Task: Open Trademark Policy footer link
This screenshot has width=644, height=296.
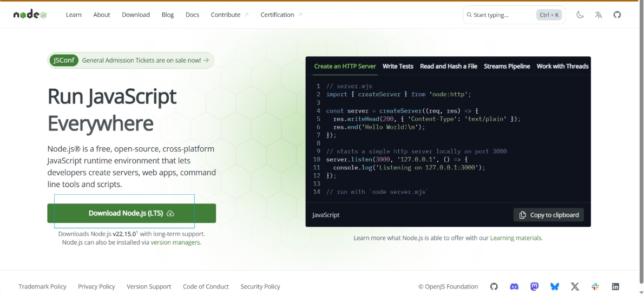Action: coord(42,287)
